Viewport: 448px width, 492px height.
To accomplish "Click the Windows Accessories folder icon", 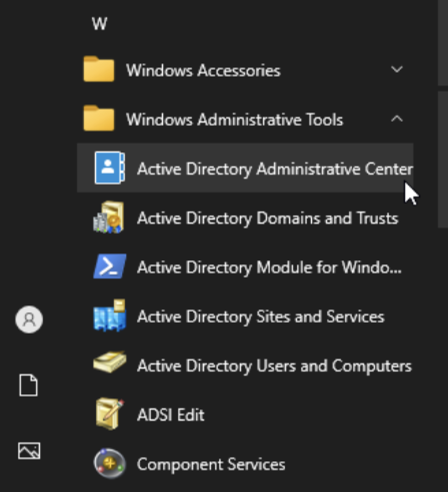I will click(x=99, y=68).
